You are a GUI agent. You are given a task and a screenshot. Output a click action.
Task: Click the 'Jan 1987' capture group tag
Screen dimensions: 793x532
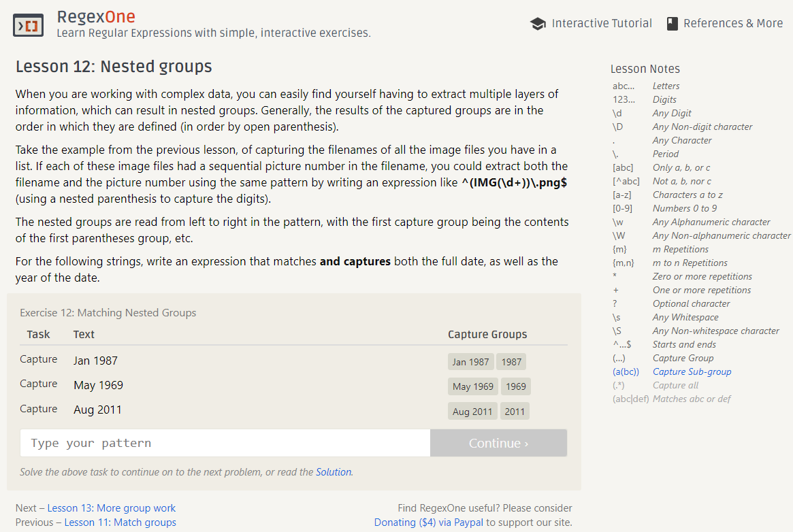(x=470, y=362)
